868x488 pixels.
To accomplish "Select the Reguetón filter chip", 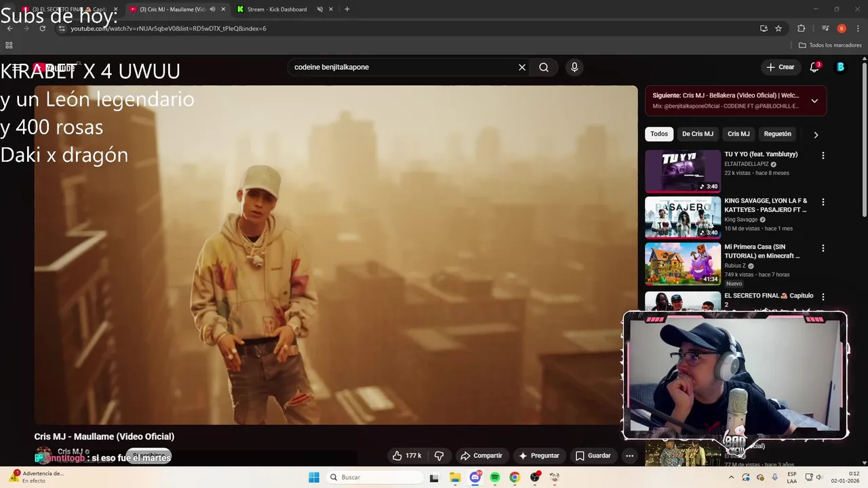I will [778, 134].
